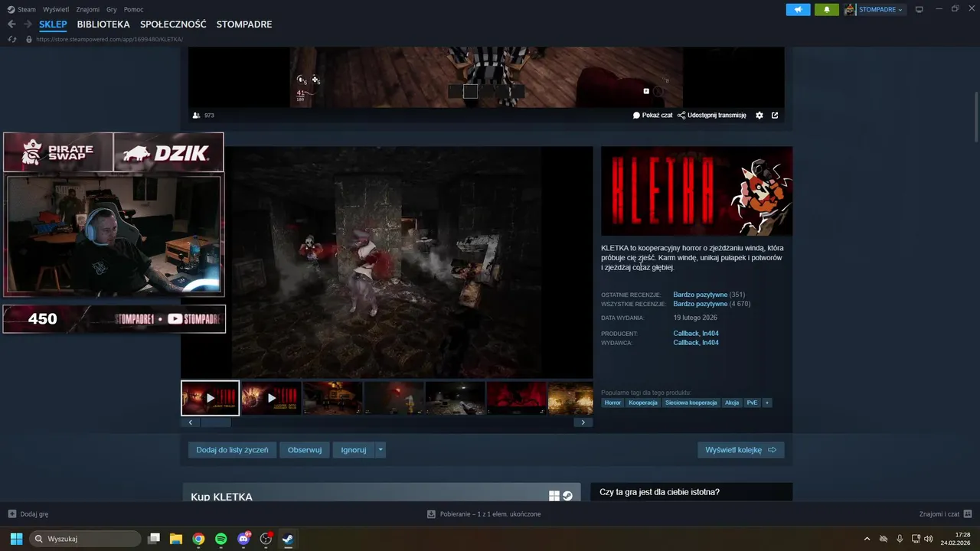
Task: Expand the Ignoruj dropdown arrow
Action: coord(381,450)
